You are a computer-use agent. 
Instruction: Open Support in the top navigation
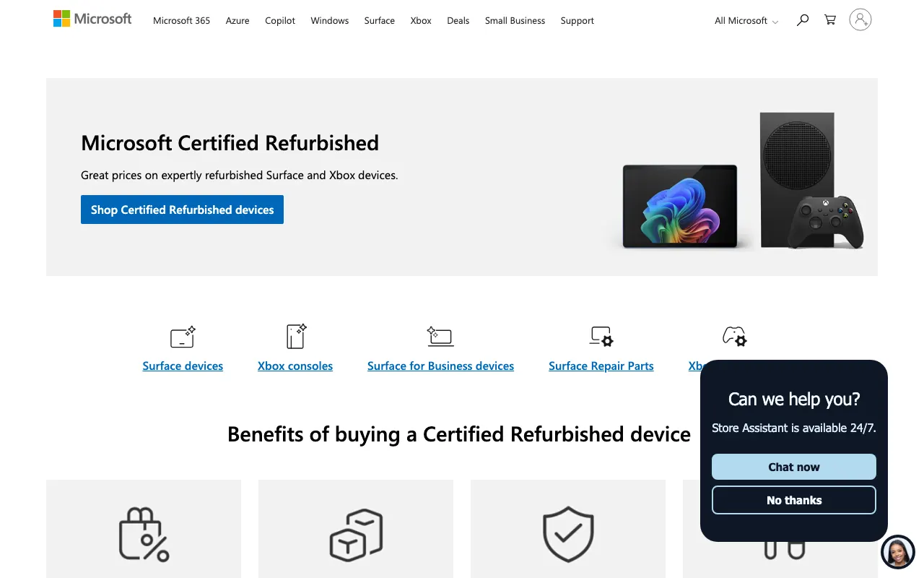pyautogui.click(x=577, y=21)
